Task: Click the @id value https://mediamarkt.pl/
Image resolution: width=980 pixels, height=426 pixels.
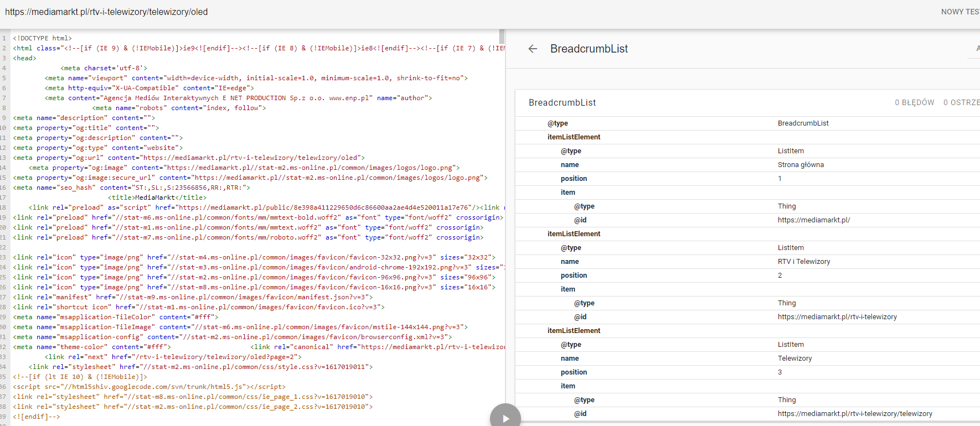Action: [x=814, y=220]
